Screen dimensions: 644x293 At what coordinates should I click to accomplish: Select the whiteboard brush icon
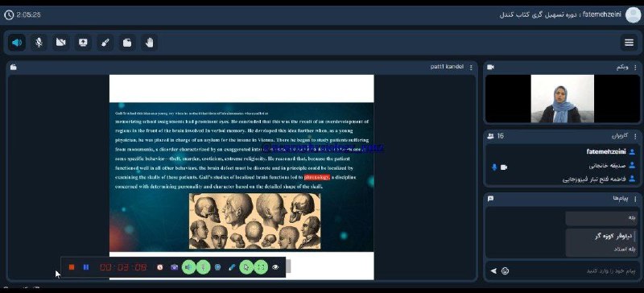[x=105, y=43]
